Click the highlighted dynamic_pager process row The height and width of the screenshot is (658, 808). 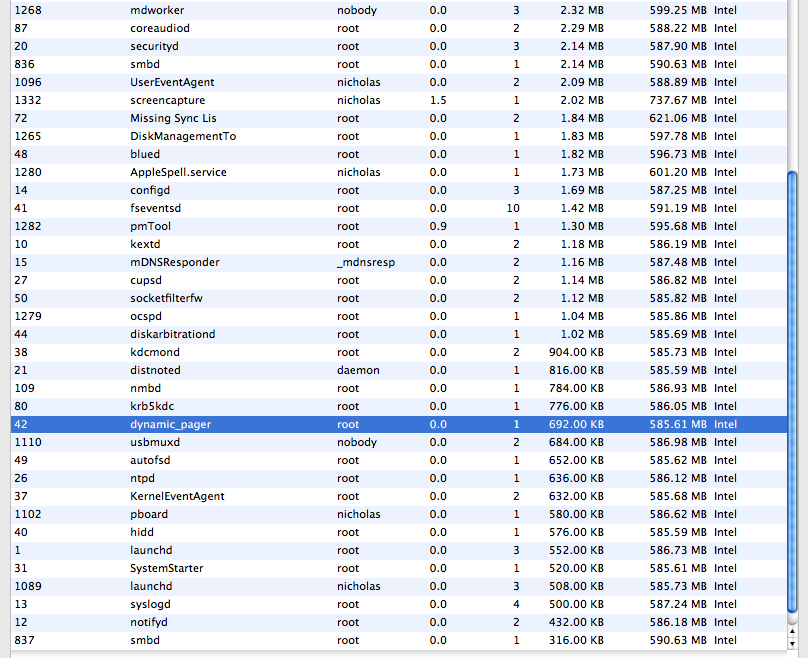point(399,425)
